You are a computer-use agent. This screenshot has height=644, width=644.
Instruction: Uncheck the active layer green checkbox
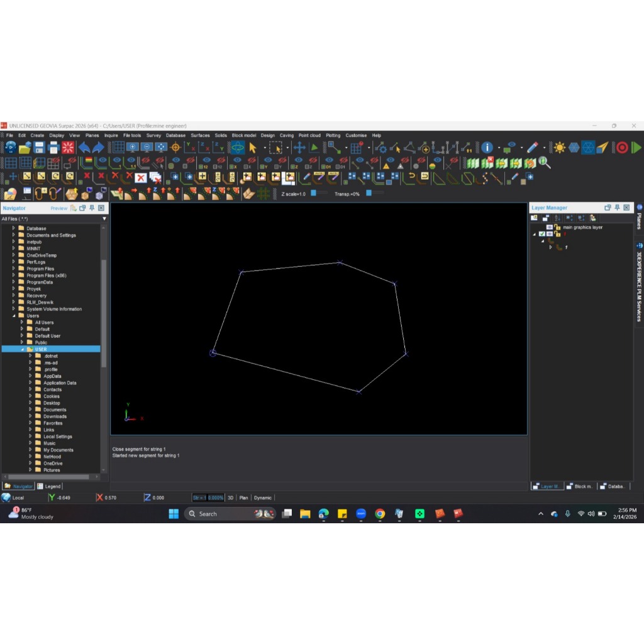pos(541,234)
